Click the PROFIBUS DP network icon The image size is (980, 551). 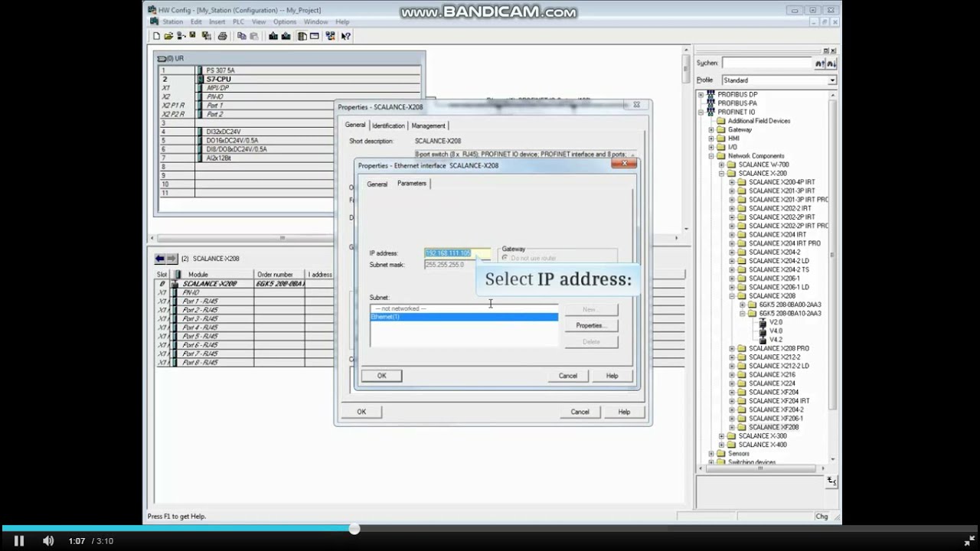710,94
